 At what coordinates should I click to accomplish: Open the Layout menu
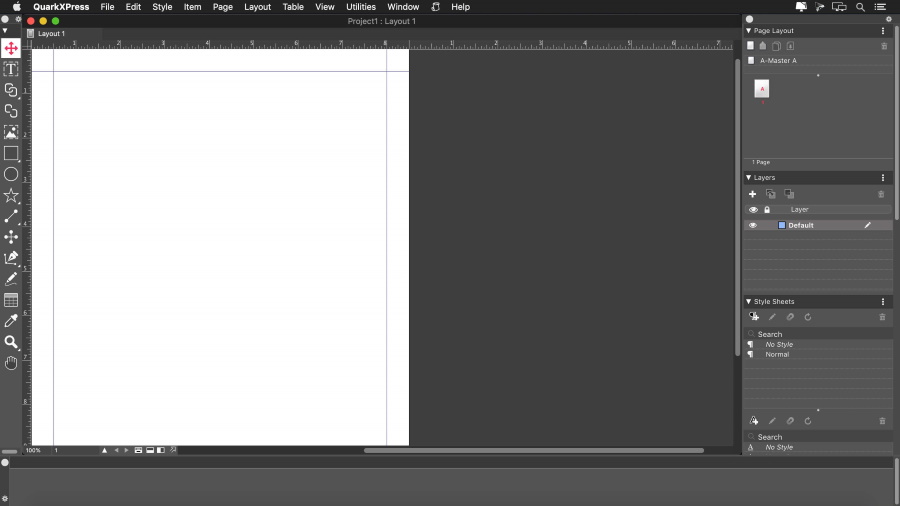[x=257, y=7]
